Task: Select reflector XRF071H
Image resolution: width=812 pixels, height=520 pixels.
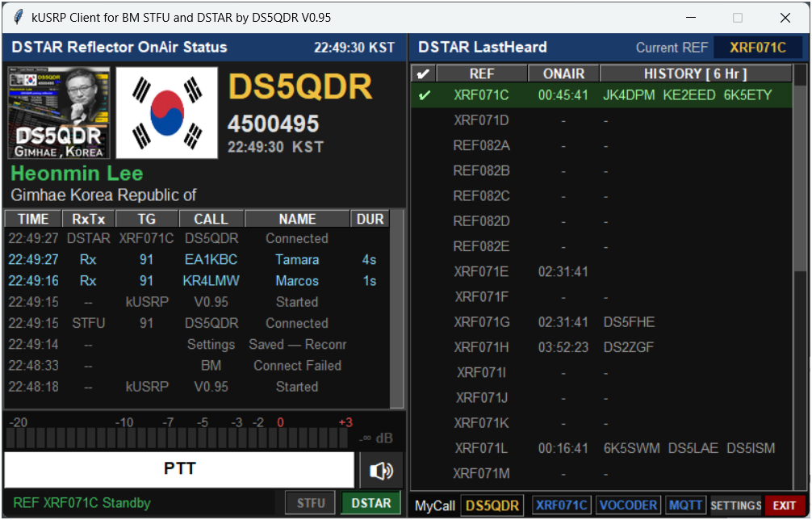Action: tap(602, 347)
